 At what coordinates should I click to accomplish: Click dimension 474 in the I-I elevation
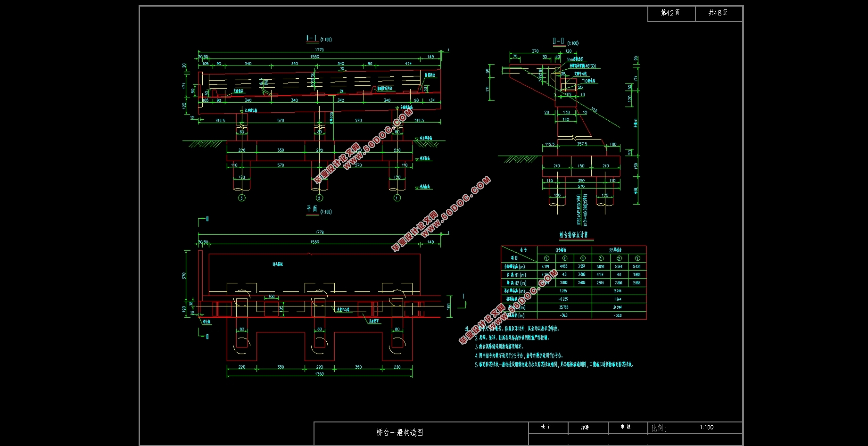(408, 64)
